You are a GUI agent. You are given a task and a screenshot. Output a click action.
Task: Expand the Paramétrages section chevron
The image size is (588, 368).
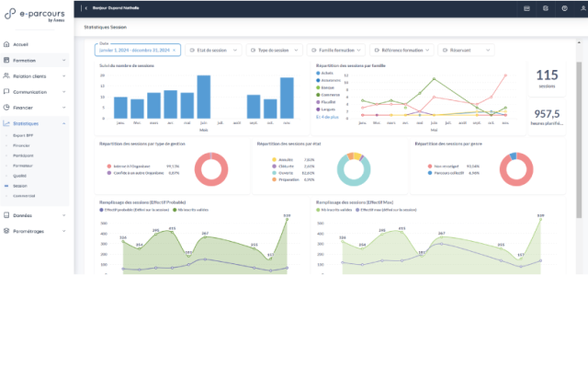click(x=63, y=231)
